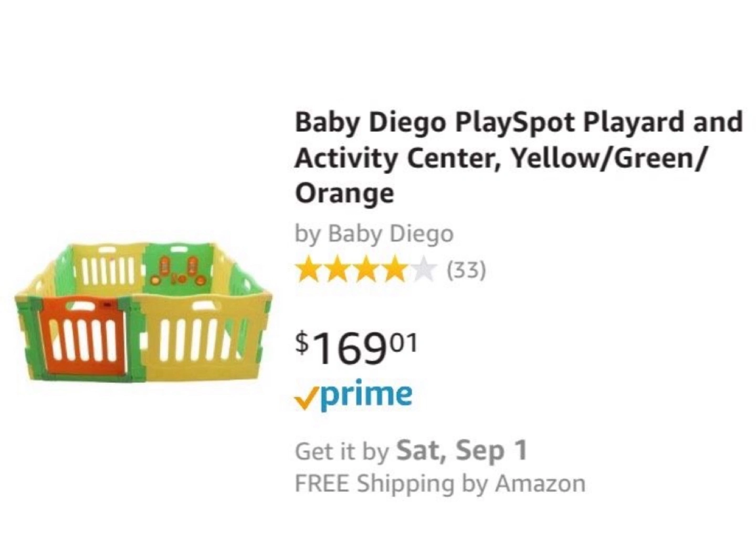Visit the 'by Baby Diego' brand link

[x=374, y=234]
